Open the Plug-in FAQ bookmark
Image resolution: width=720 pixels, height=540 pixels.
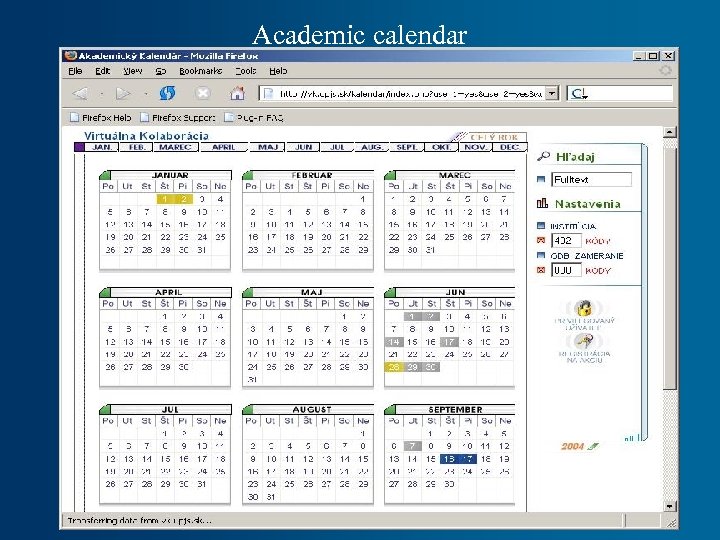(x=253, y=118)
